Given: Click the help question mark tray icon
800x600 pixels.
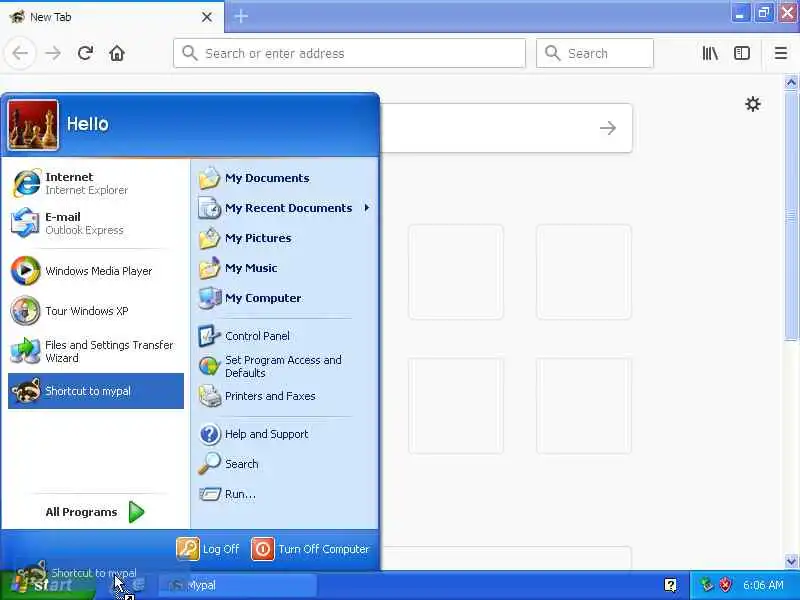Looking at the screenshot, I should [x=670, y=585].
